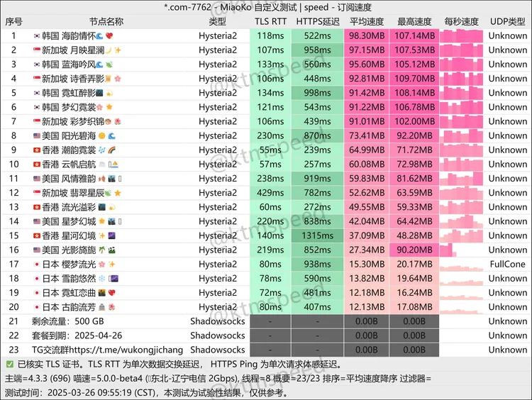Click the UDP类型 column header
532x400 pixels.
pos(507,21)
